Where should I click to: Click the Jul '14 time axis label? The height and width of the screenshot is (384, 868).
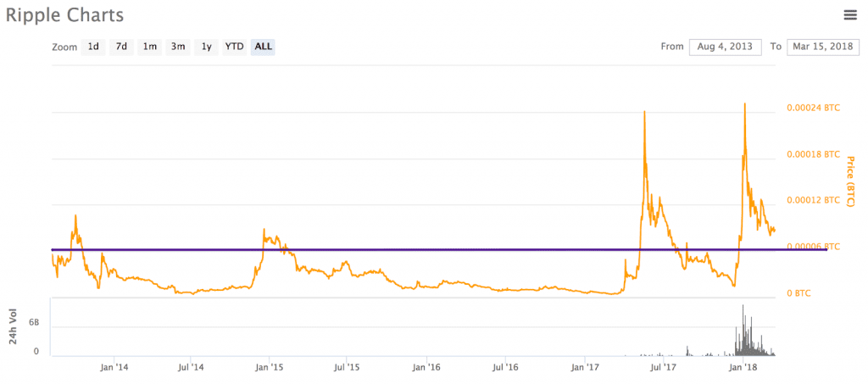point(191,366)
